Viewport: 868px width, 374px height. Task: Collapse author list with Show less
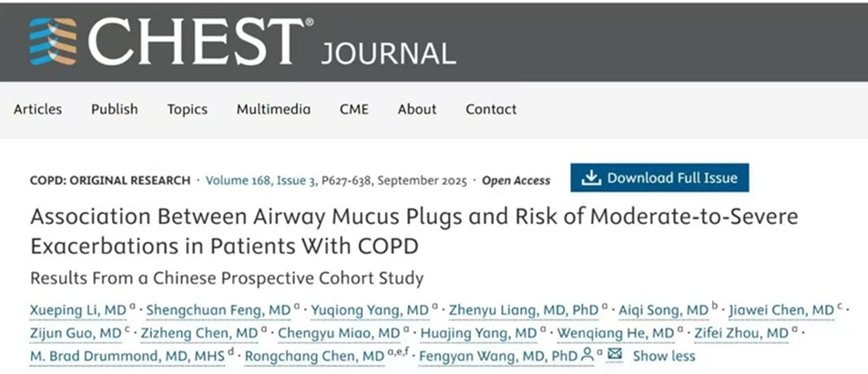(664, 356)
